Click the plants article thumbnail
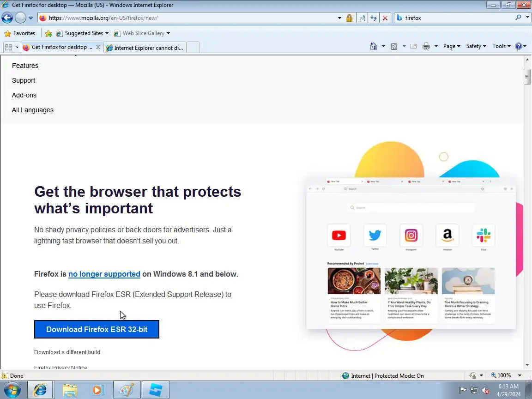 (411, 281)
